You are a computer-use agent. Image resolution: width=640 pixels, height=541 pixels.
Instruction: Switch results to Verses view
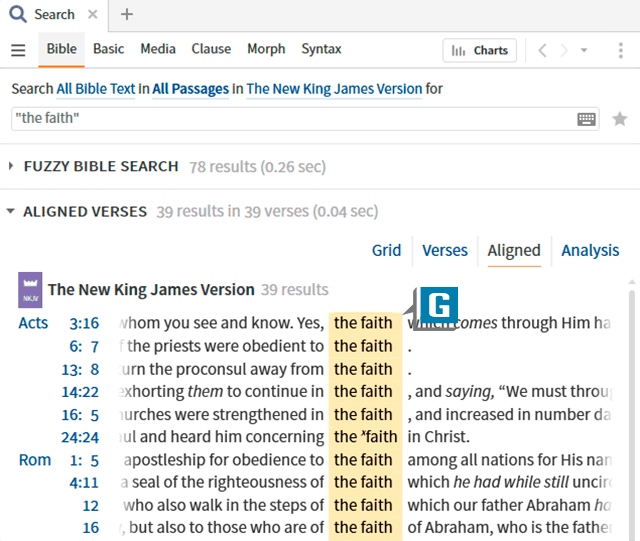pyautogui.click(x=445, y=250)
